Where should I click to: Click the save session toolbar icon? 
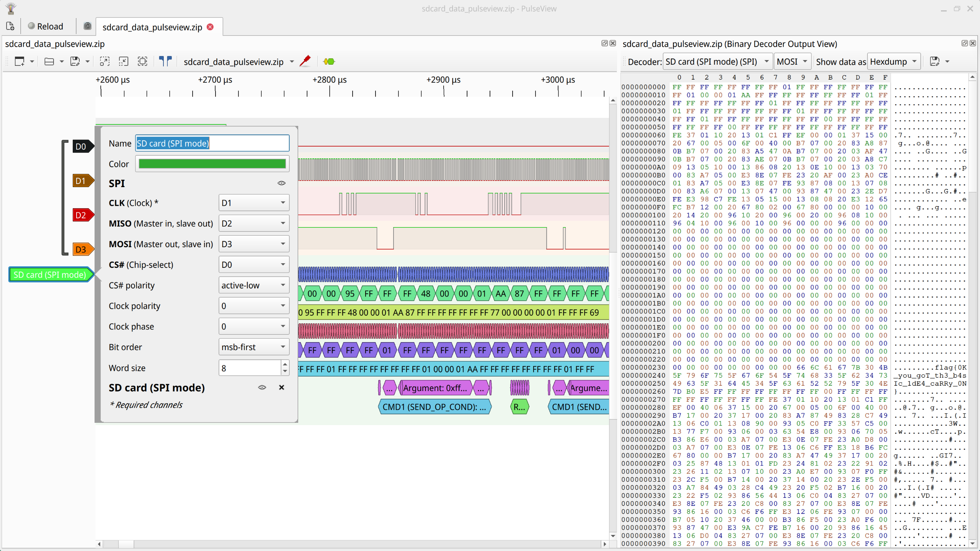(x=75, y=61)
